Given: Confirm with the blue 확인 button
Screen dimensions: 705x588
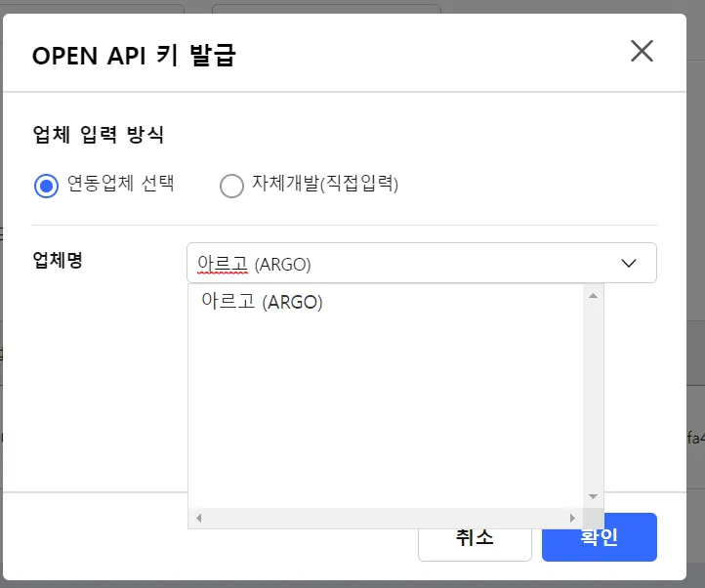Looking at the screenshot, I should coord(599,537).
